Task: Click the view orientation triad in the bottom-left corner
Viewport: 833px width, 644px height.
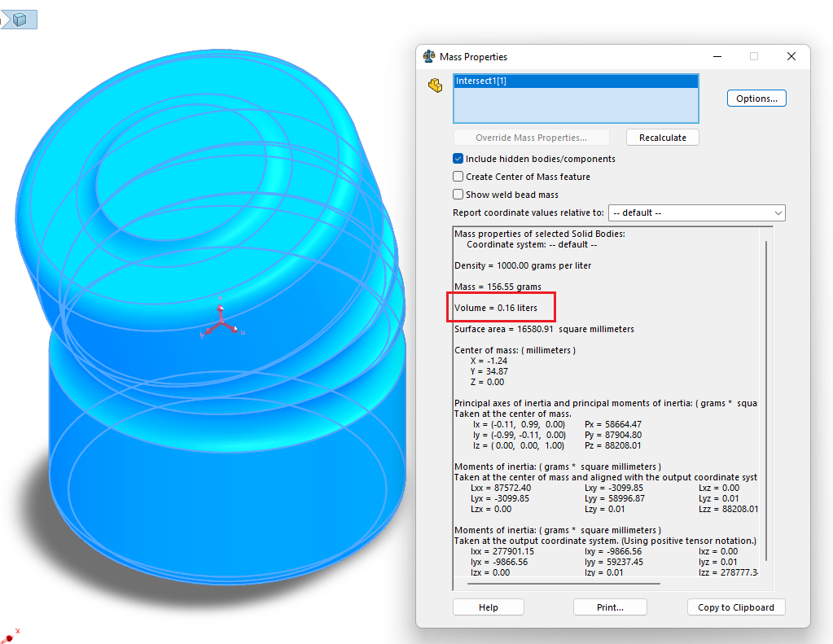Action: [10, 636]
